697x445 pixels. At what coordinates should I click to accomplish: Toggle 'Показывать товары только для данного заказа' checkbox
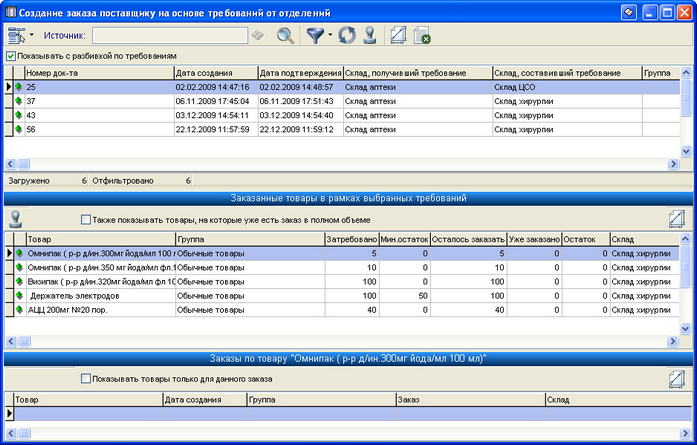click(x=86, y=379)
